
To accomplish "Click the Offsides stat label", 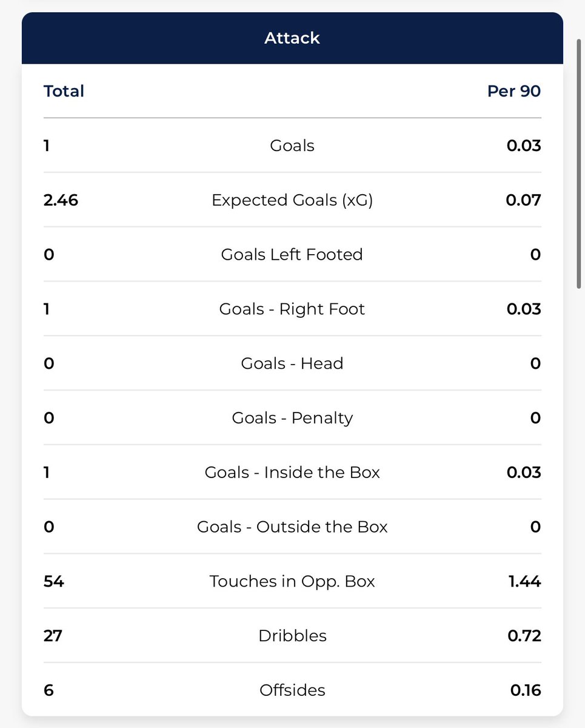I will pos(292,690).
